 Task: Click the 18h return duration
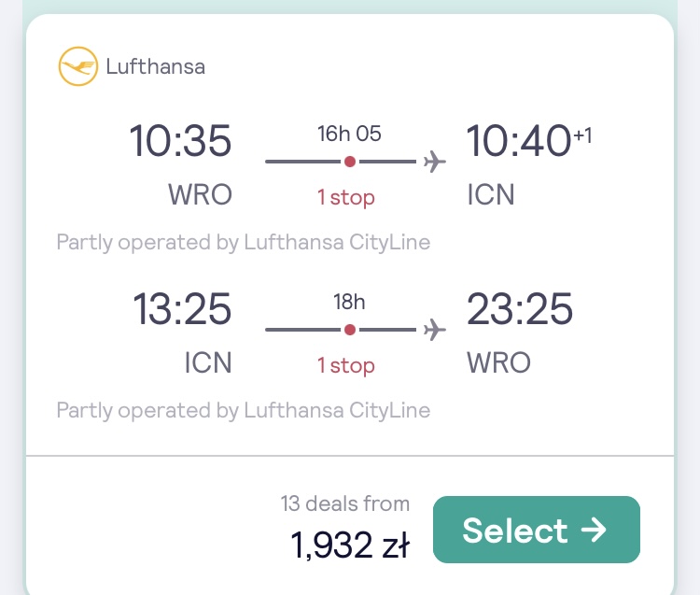[x=349, y=302]
